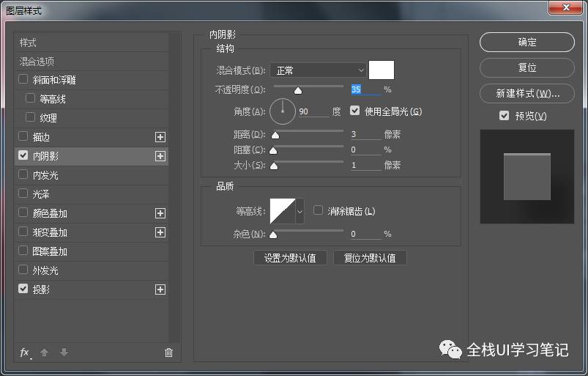The image size is (588, 376).
Task: Uncheck the 内阴影 checkbox
Action: click(23, 155)
